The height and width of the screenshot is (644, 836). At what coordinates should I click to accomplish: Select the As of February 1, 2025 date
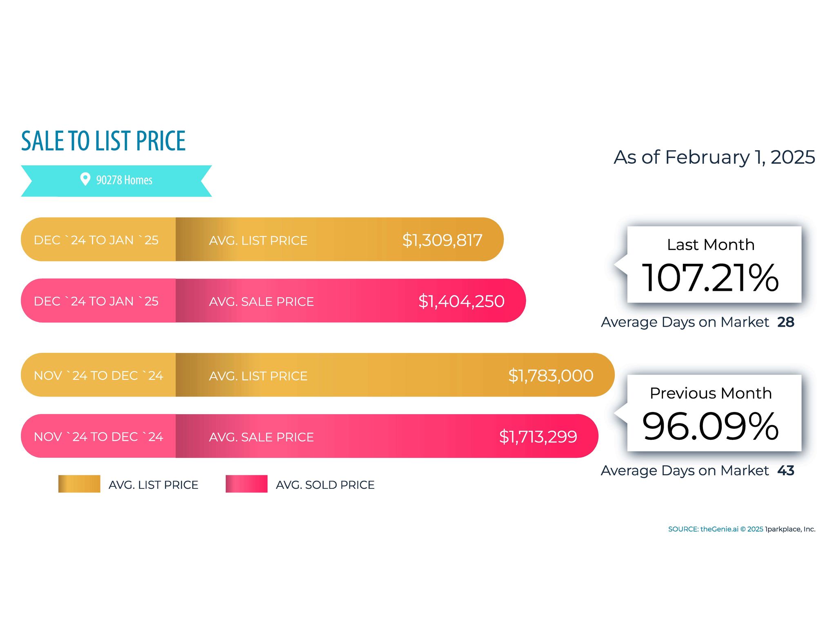(714, 157)
